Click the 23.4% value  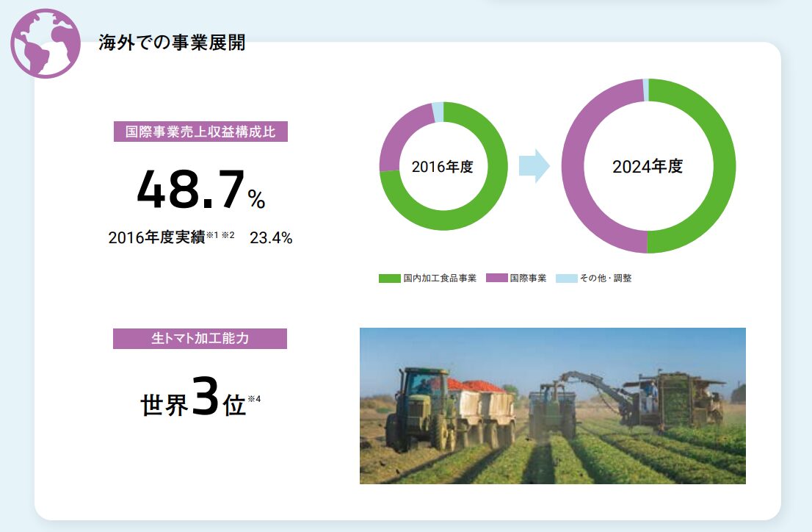271,238
